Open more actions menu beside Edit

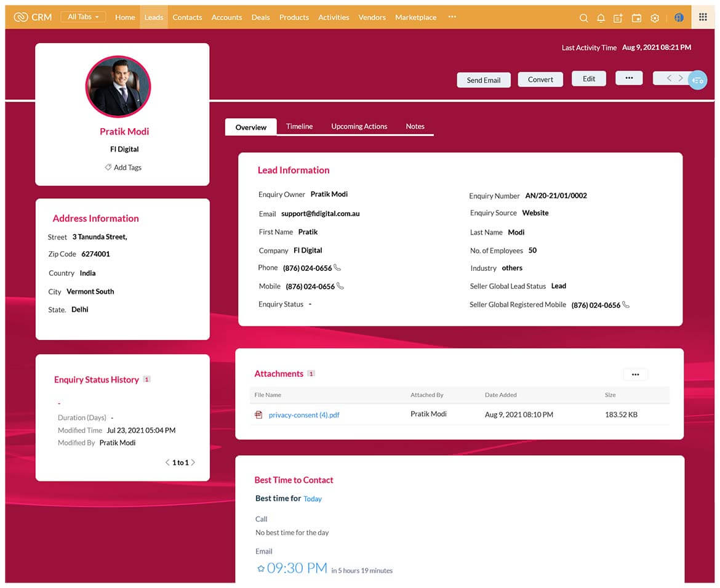[x=628, y=78]
